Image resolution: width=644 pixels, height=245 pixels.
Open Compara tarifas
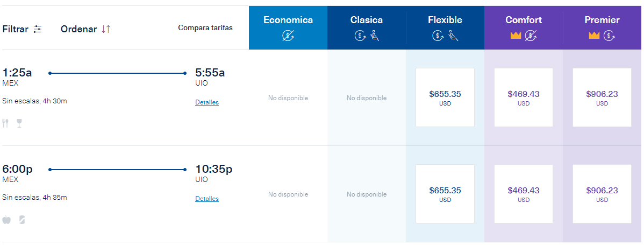click(205, 27)
